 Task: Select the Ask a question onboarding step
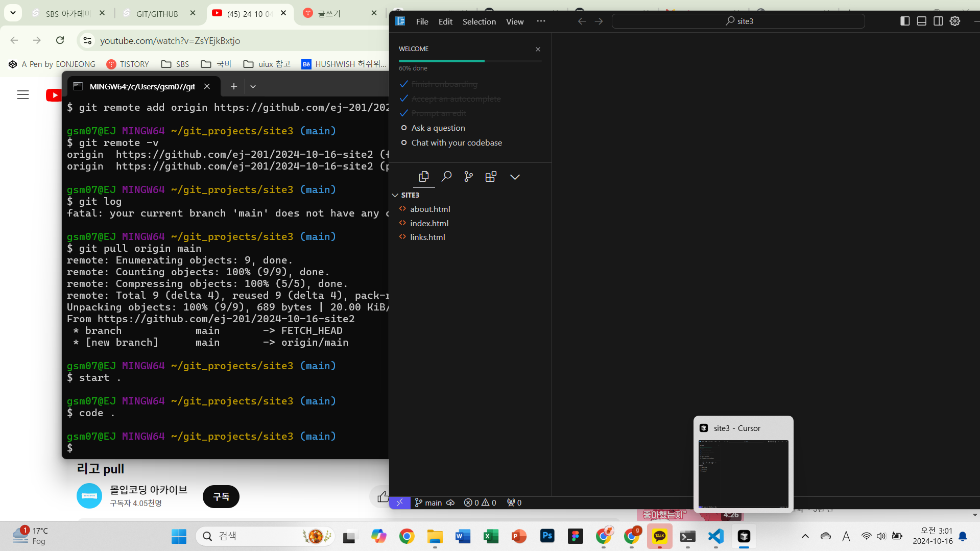pyautogui.click(x=438, y=128)
